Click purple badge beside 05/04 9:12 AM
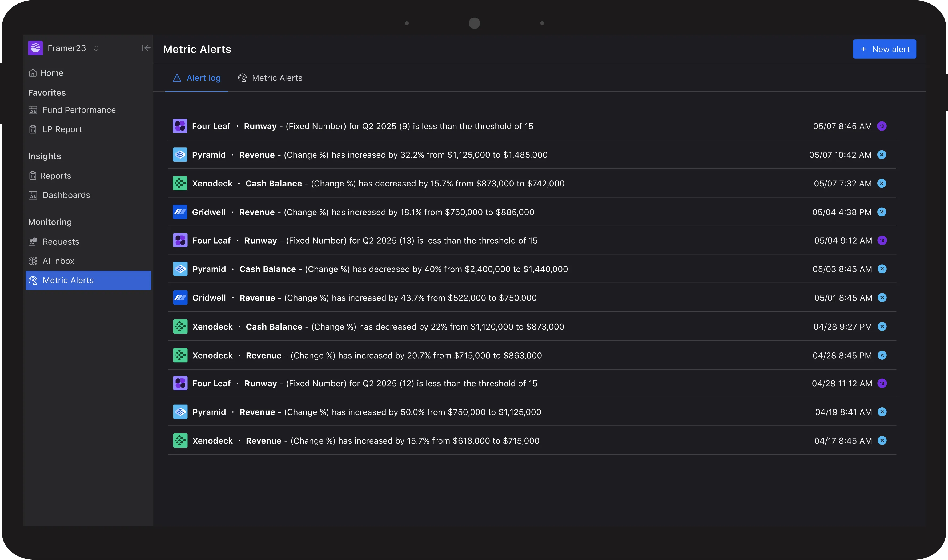Screen dimensions: 948x560 coord(882,240)
